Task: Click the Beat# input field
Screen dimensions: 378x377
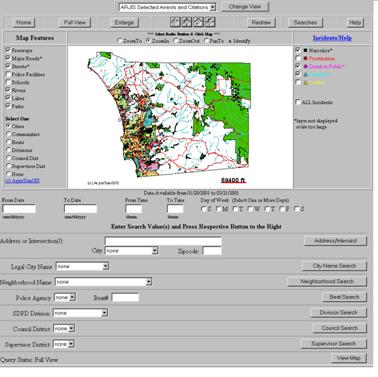Action: tap(125, 297)
